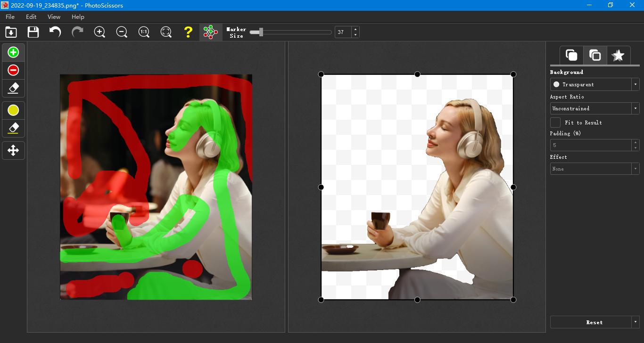Select the green foreground marker tool
The image size is (644, 343).
(13, 52)
